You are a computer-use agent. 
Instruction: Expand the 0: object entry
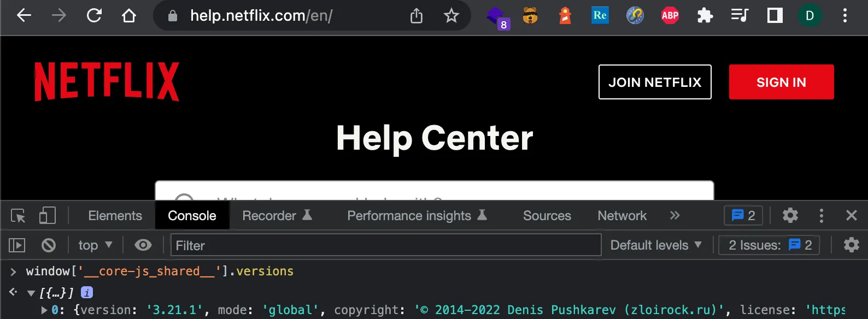(44, 310)
